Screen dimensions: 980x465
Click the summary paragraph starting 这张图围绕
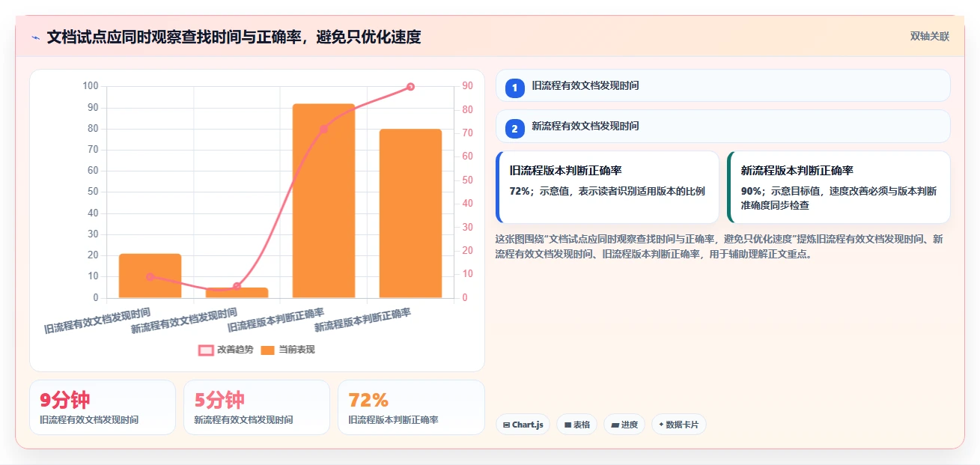click(719, 246)
